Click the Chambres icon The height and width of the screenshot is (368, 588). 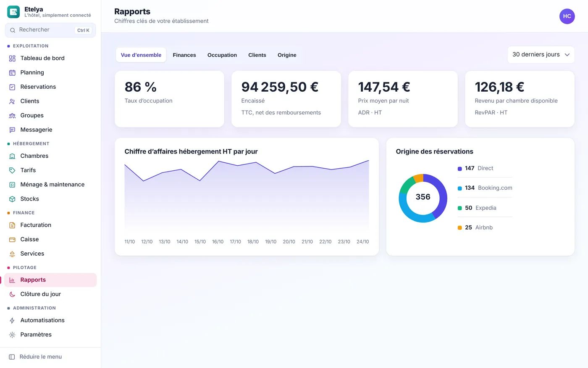[12, 156]
